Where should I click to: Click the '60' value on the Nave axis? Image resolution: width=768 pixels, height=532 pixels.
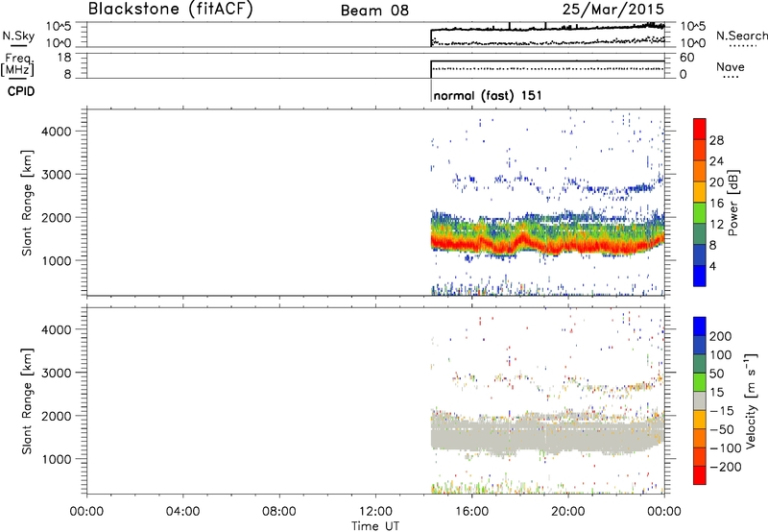686,58
